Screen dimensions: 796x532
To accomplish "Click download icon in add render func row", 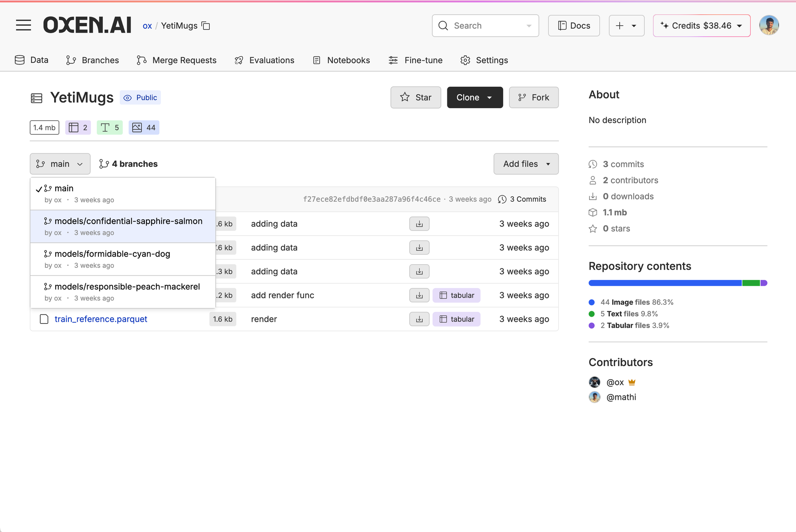I will click(419, 295).
